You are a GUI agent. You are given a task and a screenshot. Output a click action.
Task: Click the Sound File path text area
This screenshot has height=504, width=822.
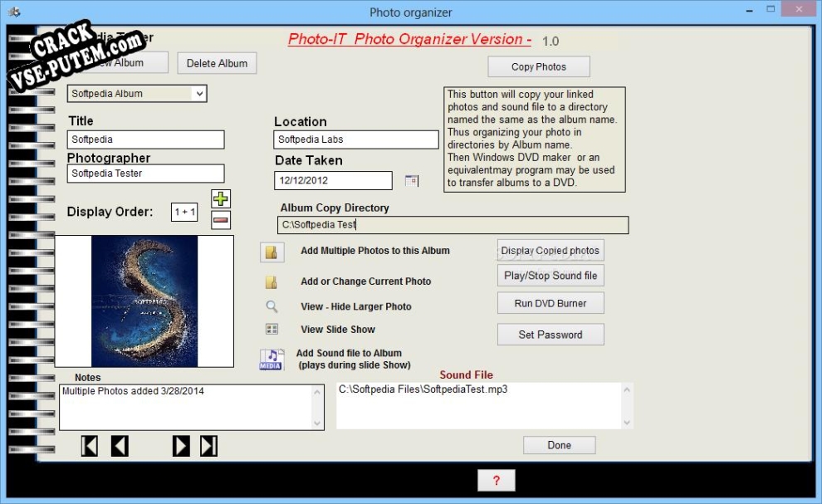point(478,406)
